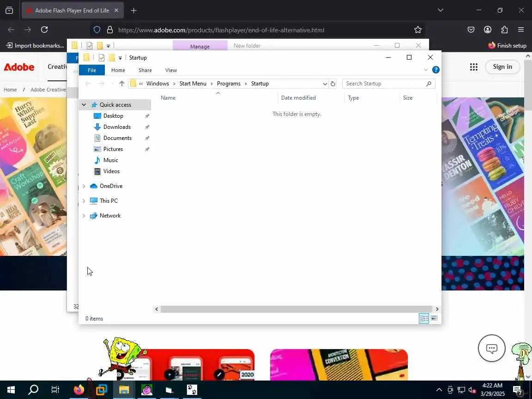Select Downloads in Quick access
Viewport: 532px width, 399px height.
[117, 127]
